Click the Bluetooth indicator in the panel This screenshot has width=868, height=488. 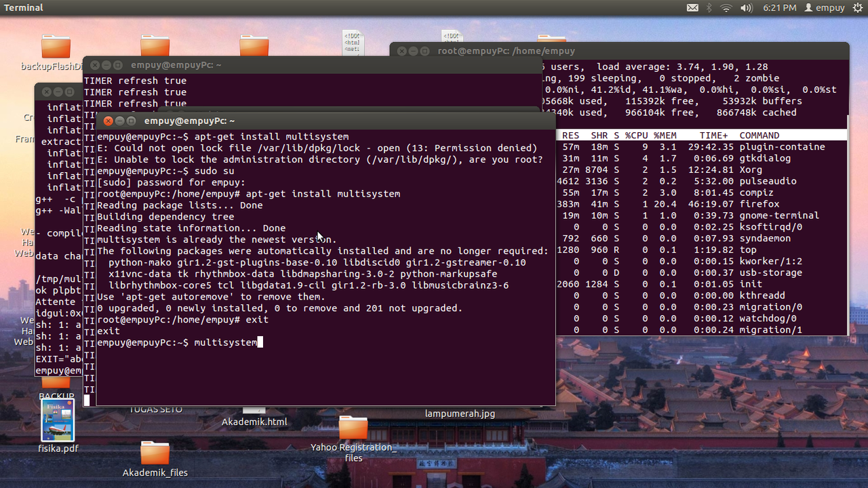click(709, 7)
